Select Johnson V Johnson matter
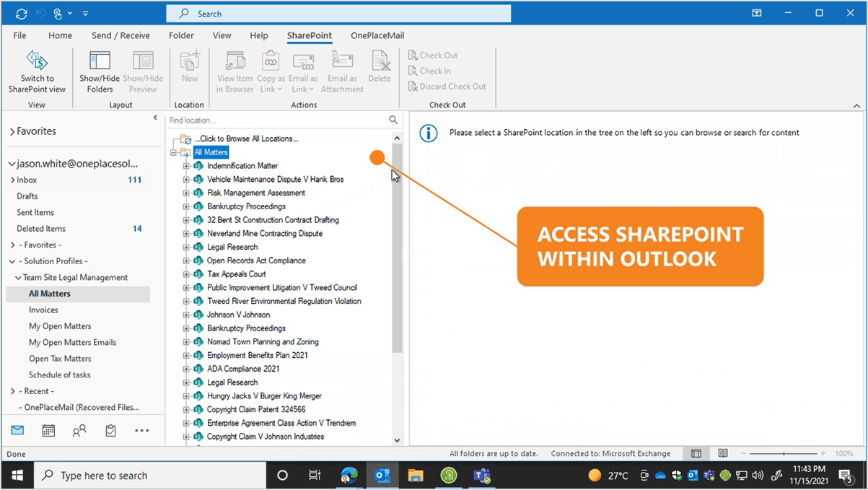 [x=238, y=315]
